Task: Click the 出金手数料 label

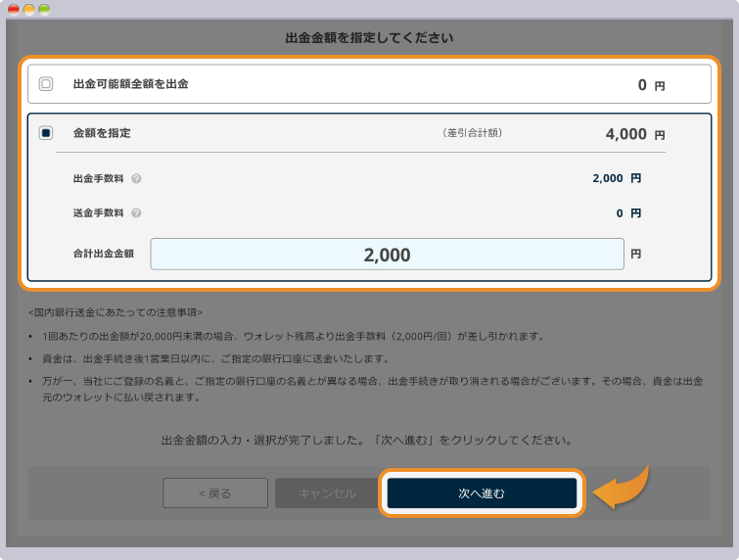Action: click(98, 178)
